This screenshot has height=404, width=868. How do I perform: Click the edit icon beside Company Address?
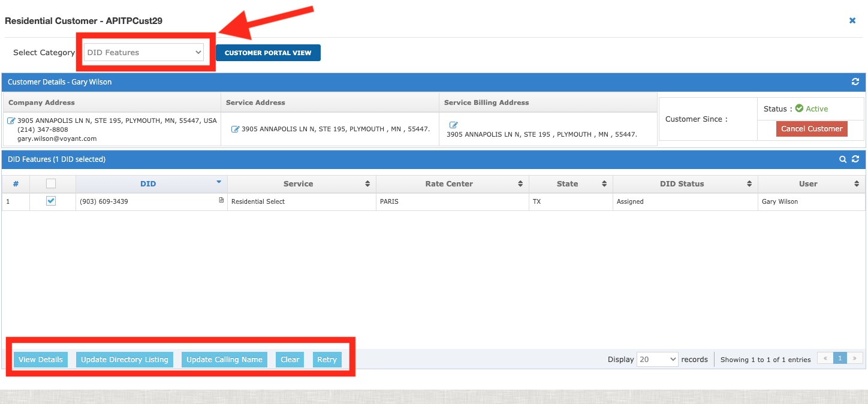(x=11, y=120)
